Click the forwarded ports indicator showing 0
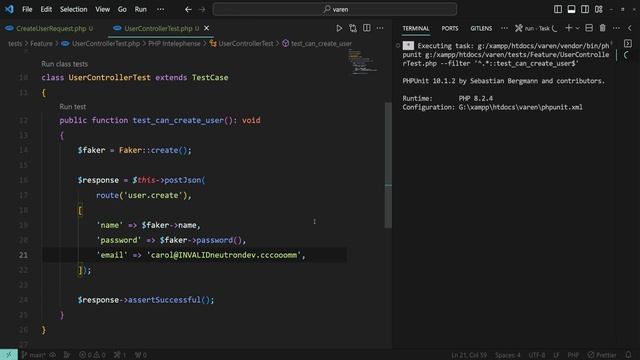The height and width of the screenshot is (360, 640). (x=140, y=355)
